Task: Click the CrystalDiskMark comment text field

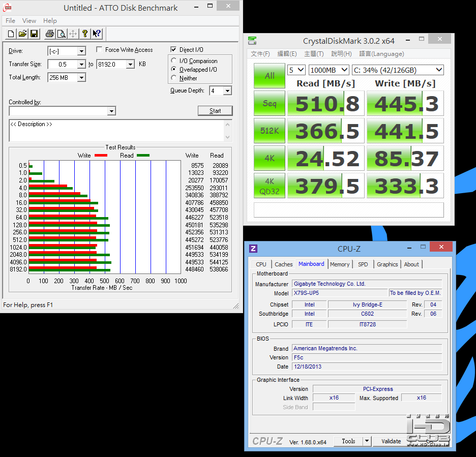Action: point(348,210)
